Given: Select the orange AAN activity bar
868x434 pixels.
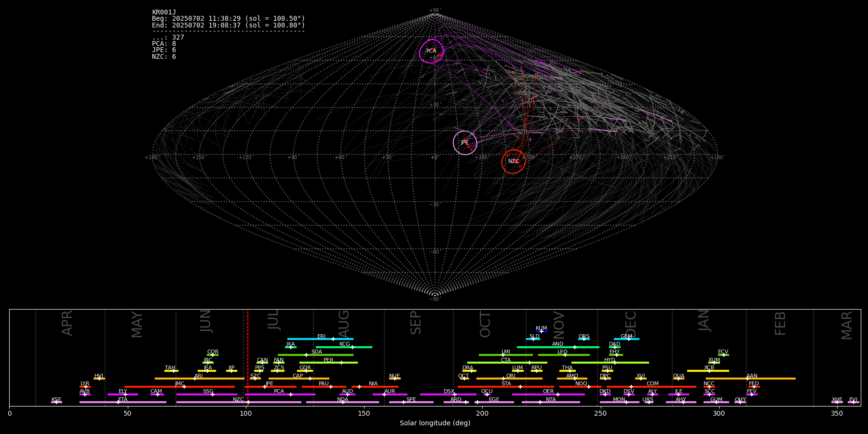Looking at the screenshot, I should click(x=751, y=379).
